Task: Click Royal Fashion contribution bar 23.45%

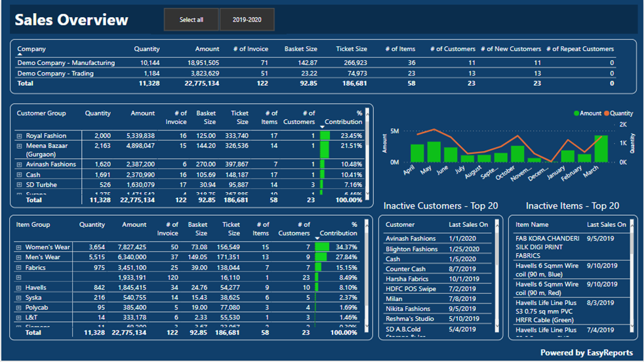Action: click(x=325, y=136)
